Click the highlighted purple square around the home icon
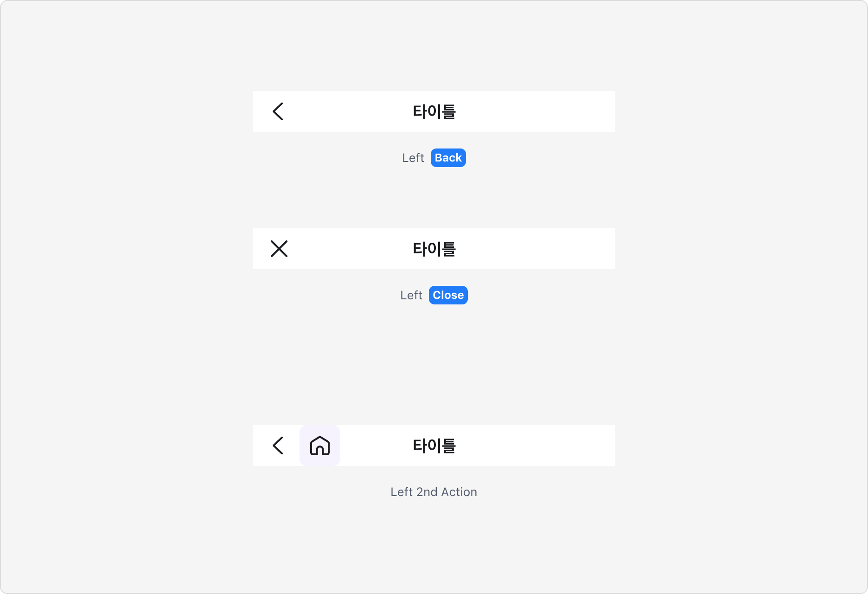Viewport: 868px width, 594px height. pyautogui.click(x=319, y=445)
